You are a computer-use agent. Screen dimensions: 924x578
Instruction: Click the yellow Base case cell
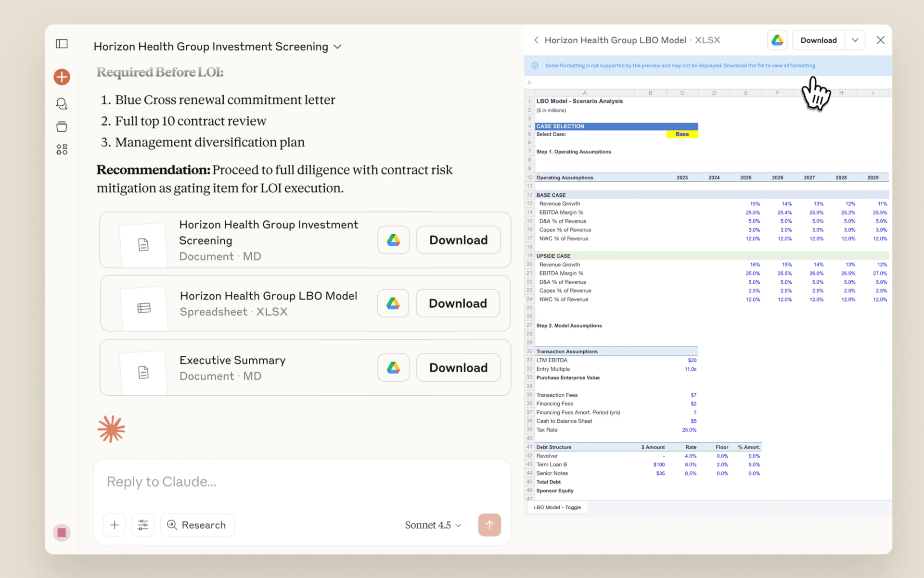(x=682, y=134)
